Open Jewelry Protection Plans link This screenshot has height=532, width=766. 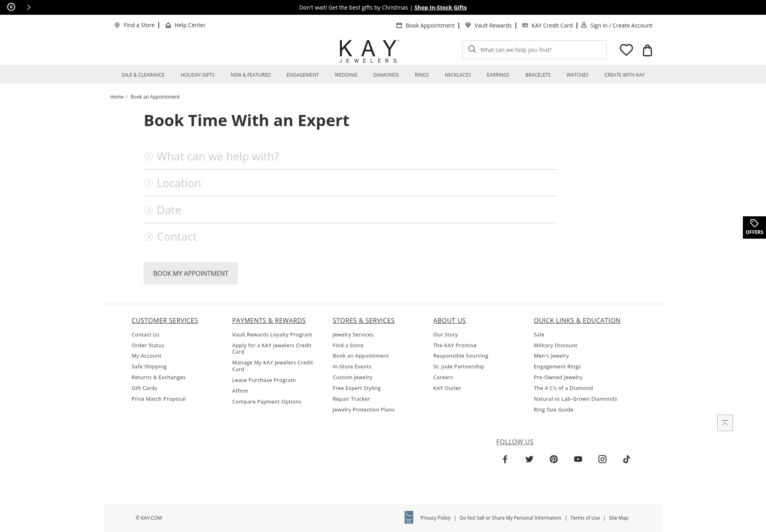point(363,409)
